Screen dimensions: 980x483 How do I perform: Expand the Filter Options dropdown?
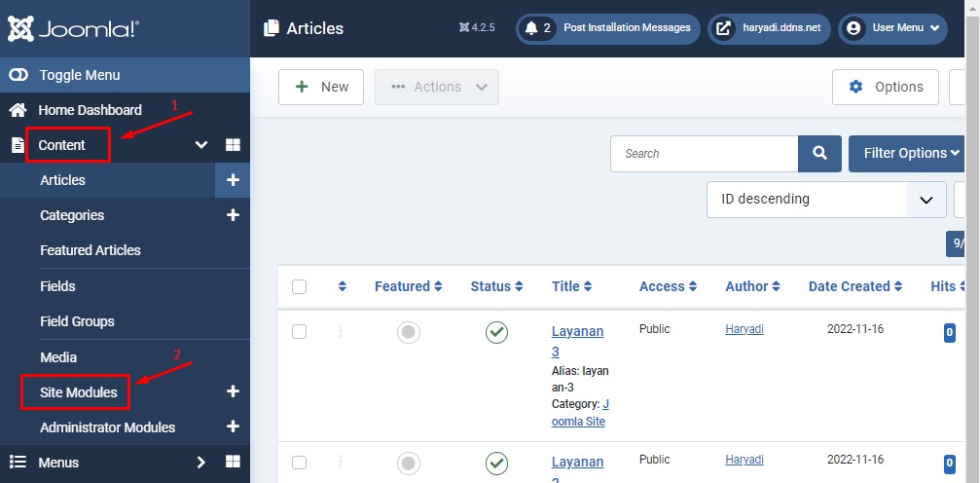911,153
